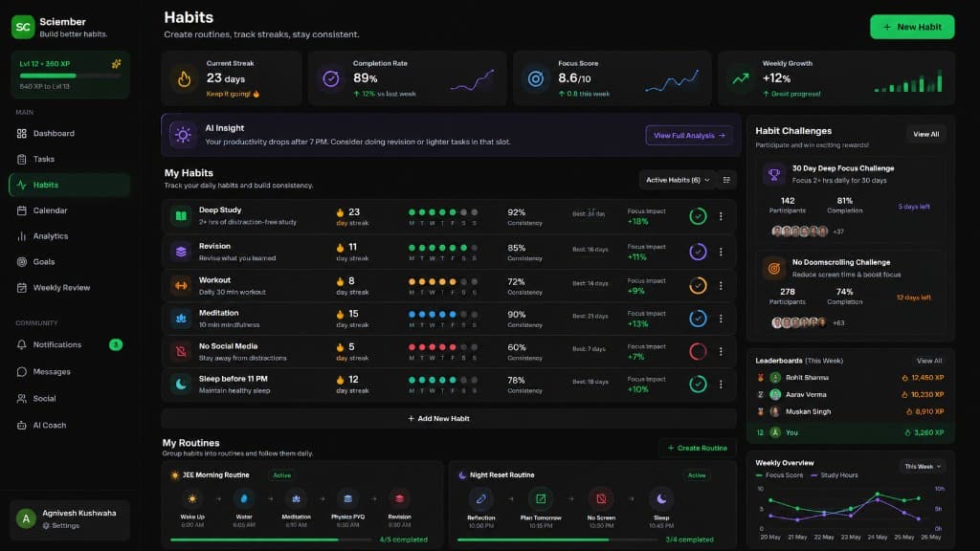
Task: Click the Current Streak flame icon
Action: pyautogui.click(x=184, y=78)
